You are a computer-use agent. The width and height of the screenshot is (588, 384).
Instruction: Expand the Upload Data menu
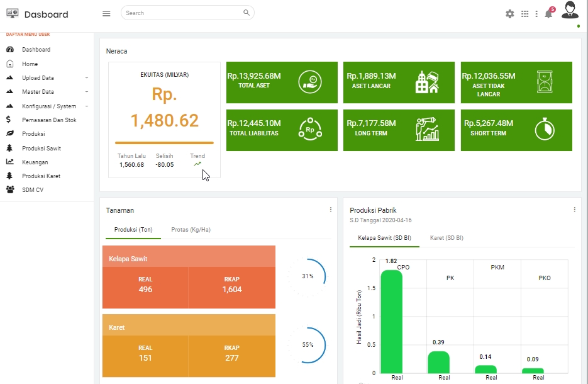tap(47, 78)
